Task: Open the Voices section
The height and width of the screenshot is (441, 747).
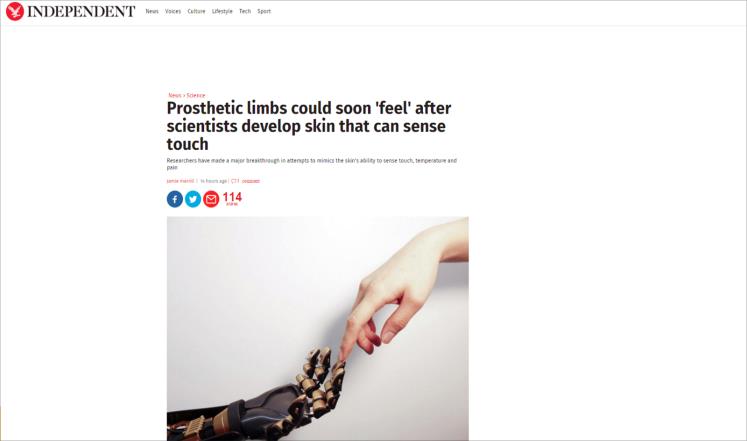Action: pyautogui.click(x=173, y=11)
